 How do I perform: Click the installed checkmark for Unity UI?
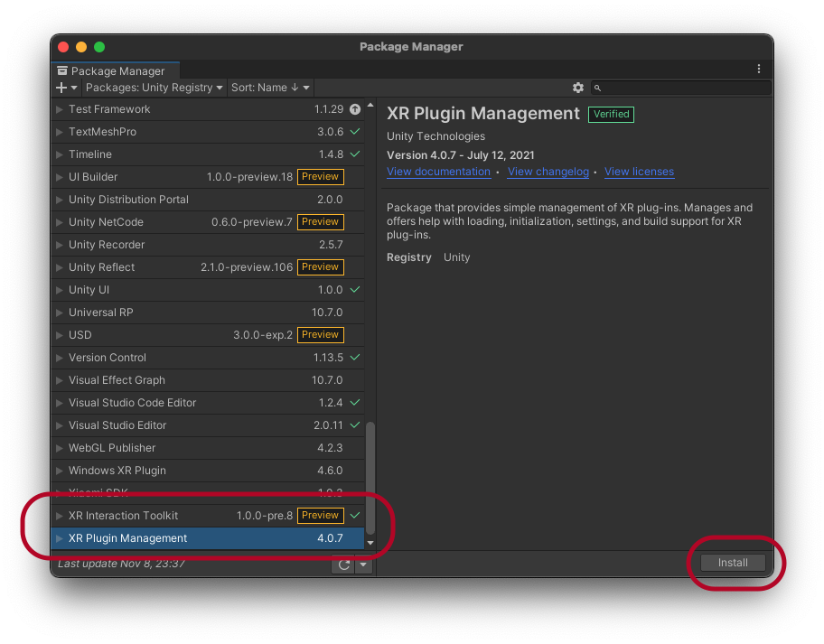coord(355,289)
